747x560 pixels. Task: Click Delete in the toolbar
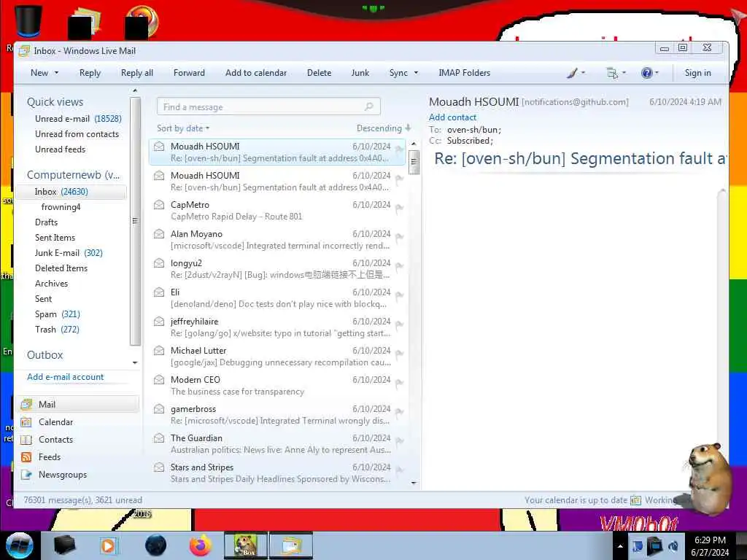320,73
